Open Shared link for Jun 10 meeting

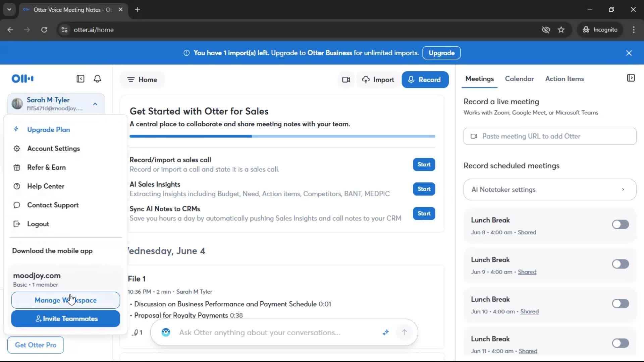tap(529, 312)
